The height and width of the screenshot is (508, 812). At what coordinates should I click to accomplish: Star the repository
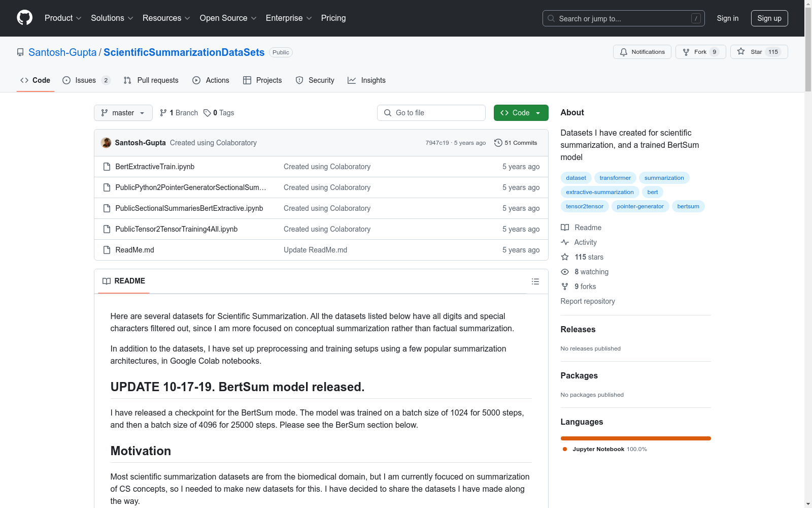pyautogui.click(x=759, y=52)
